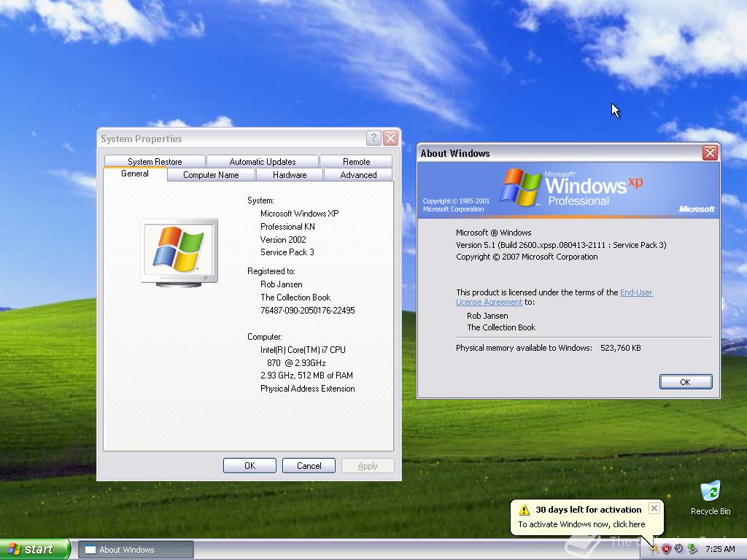Click 'Copyright © 1985-2001' in the banner
Viewport: 747px width, 560px height.
point(456,201)
